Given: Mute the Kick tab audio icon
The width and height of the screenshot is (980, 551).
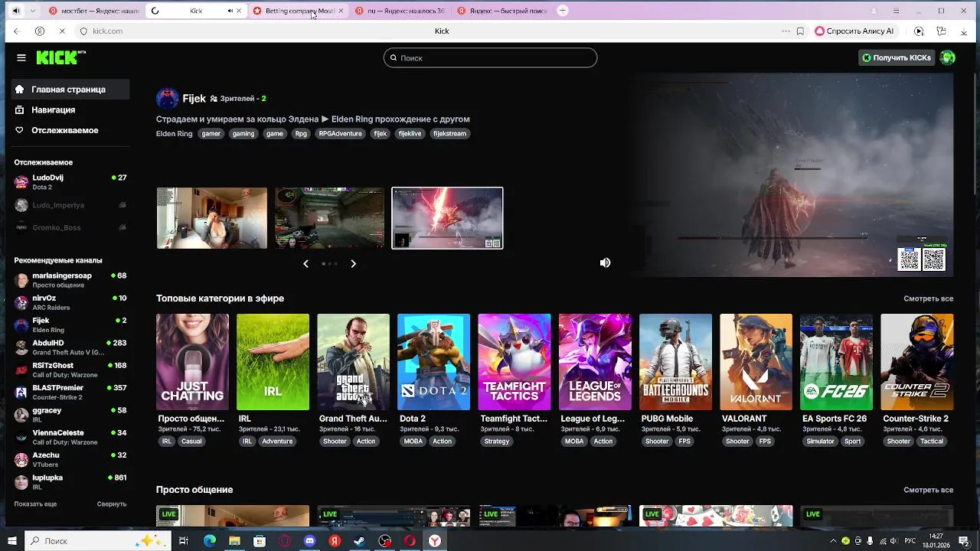Looking at the screenshot, I should [x=230, y=11].
